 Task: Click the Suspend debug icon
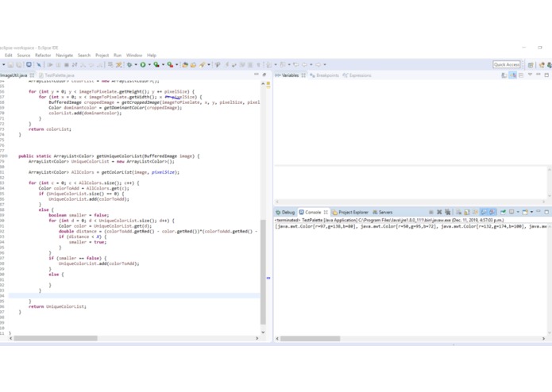pos(58,65)
